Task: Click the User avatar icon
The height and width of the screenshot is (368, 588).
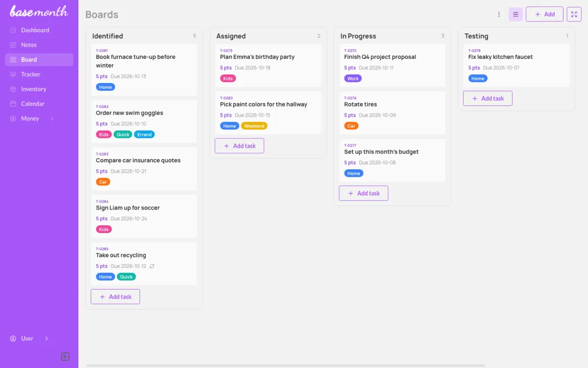Action: [x=13, y=339]
